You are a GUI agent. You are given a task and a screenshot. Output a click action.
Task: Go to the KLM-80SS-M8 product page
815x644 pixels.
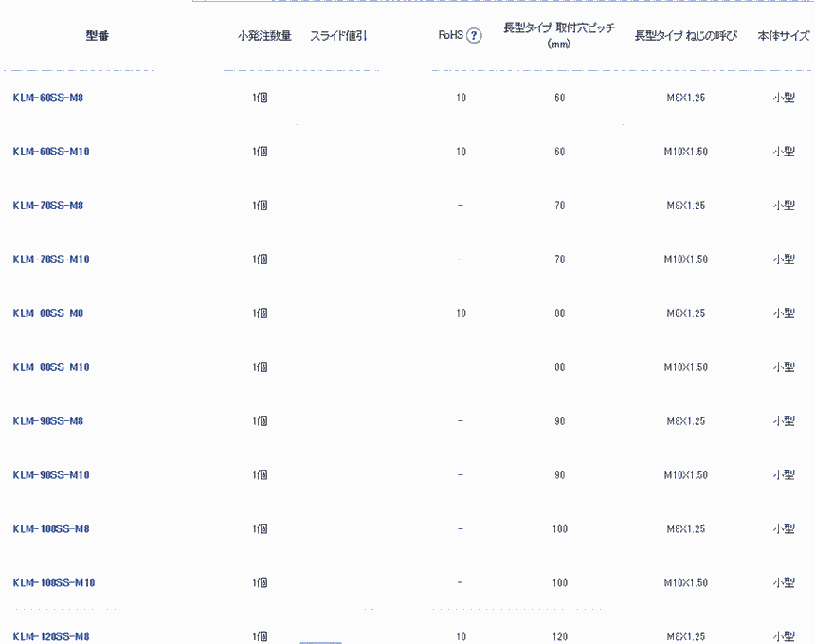48,313
